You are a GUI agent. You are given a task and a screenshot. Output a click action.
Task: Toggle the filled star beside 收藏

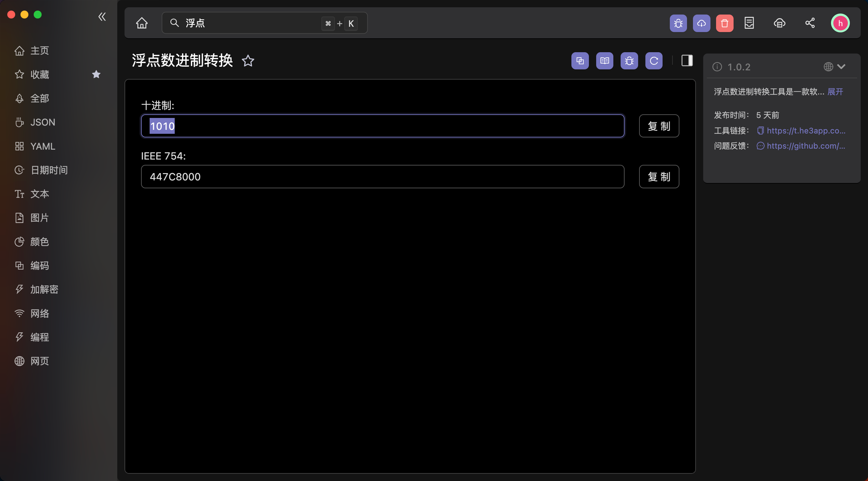click(x=96, y=74)
